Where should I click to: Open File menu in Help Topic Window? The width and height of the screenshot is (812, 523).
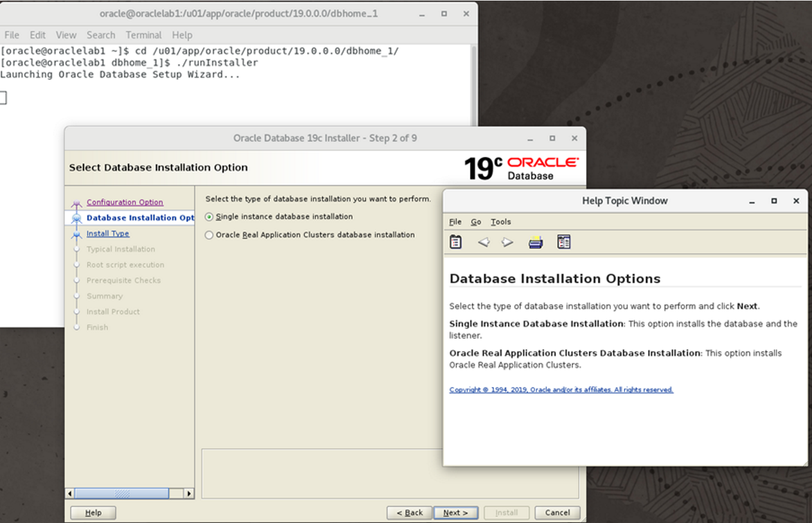click(x=455, y=222)
